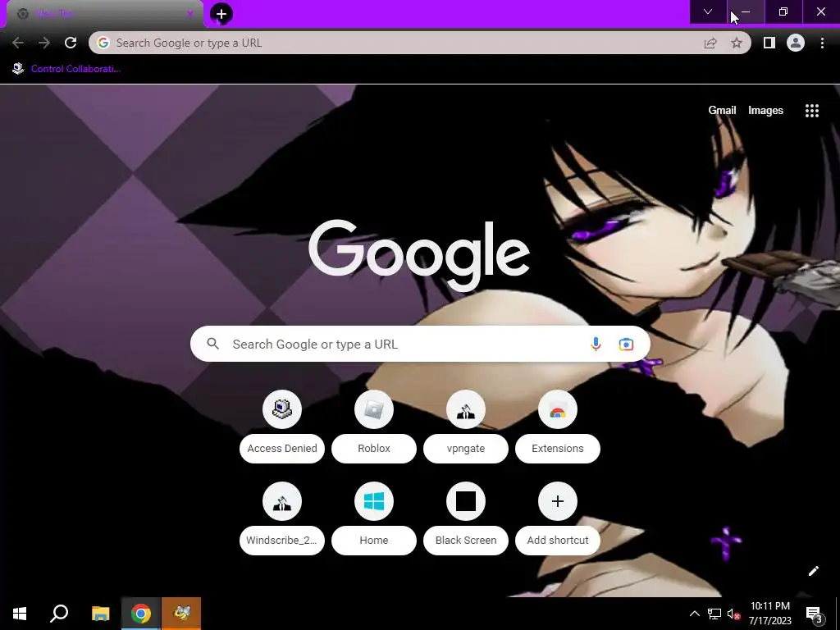Open Windows taskbar search
840x630 pixels.
click(59, 614)
